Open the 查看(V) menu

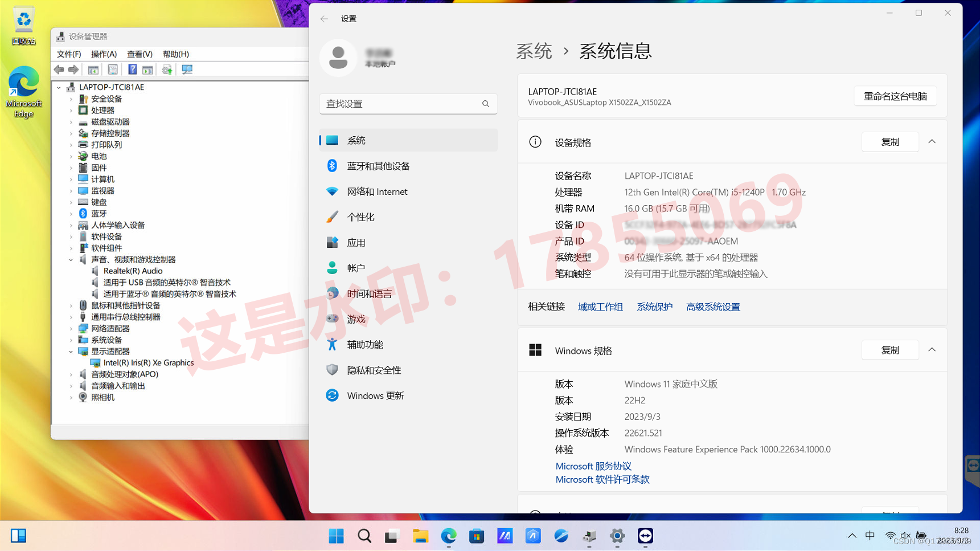coord(140,54)
